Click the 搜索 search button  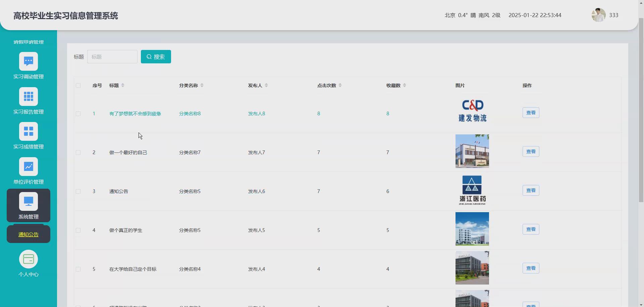(x=156, y=57)
